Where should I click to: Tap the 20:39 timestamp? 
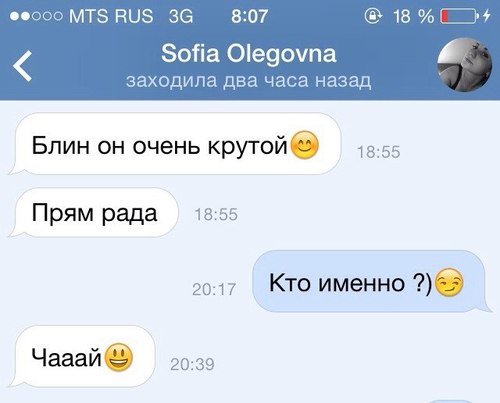coord(192,364)
